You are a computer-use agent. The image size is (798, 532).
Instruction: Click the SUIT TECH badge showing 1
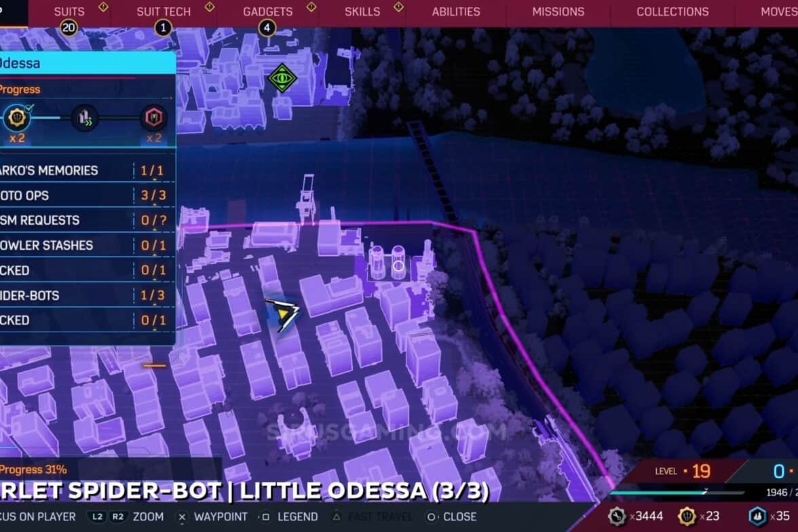163,28
